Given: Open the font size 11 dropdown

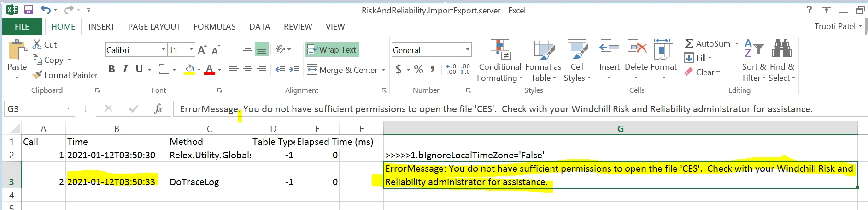Looking at the screenshot, I should click(x=192, y=50).
